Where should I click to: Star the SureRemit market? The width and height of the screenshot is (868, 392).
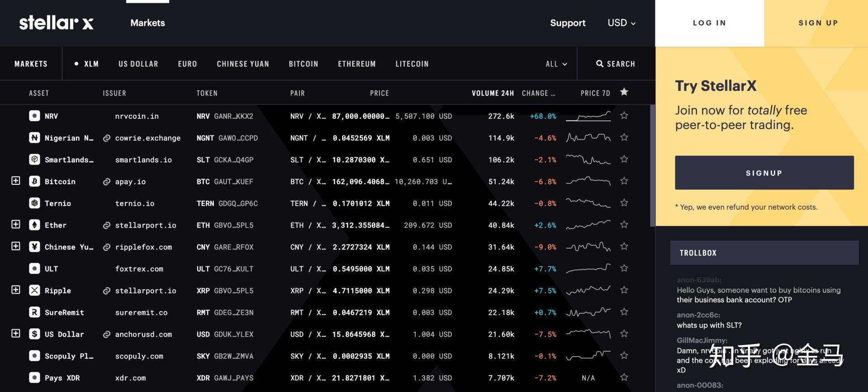click(624, 312)
